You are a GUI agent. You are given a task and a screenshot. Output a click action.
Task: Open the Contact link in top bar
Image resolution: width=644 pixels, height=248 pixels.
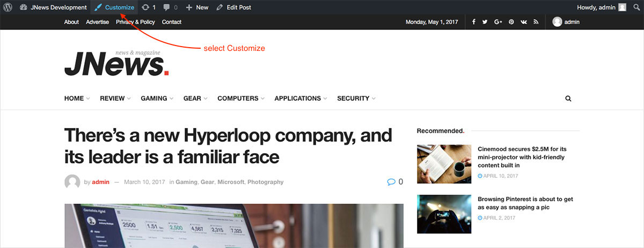[x=172, y=22]
